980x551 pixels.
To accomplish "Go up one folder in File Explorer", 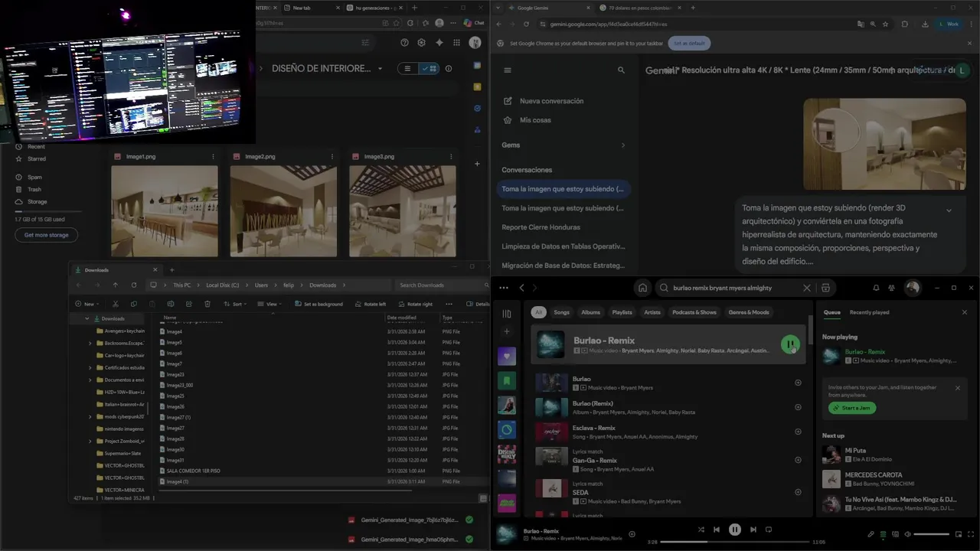I will coord(116,285).
